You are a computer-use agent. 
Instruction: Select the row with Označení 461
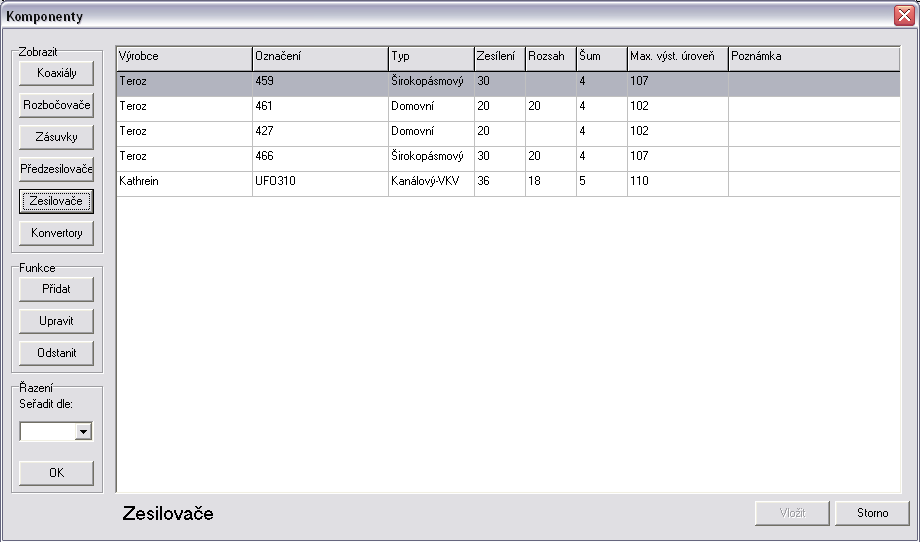(x=508, y=109)
